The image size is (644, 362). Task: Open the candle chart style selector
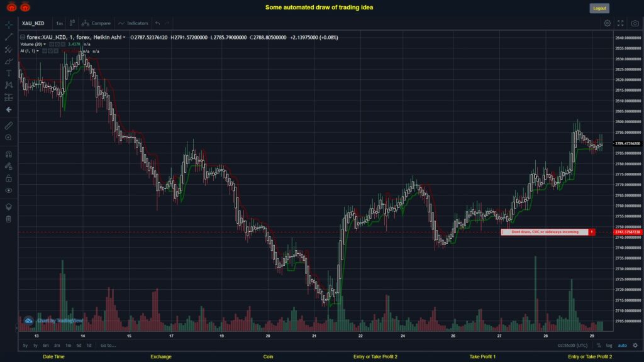(x=72, y=23)
